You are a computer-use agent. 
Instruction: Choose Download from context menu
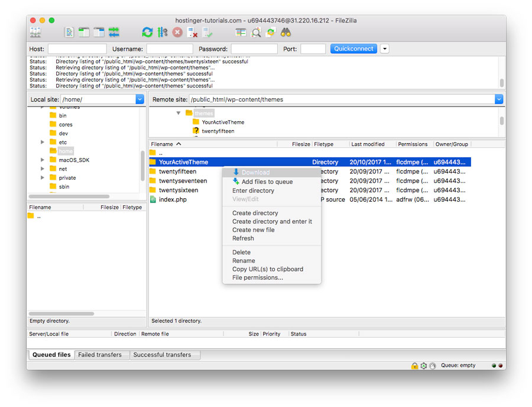[x=271, y=172]
